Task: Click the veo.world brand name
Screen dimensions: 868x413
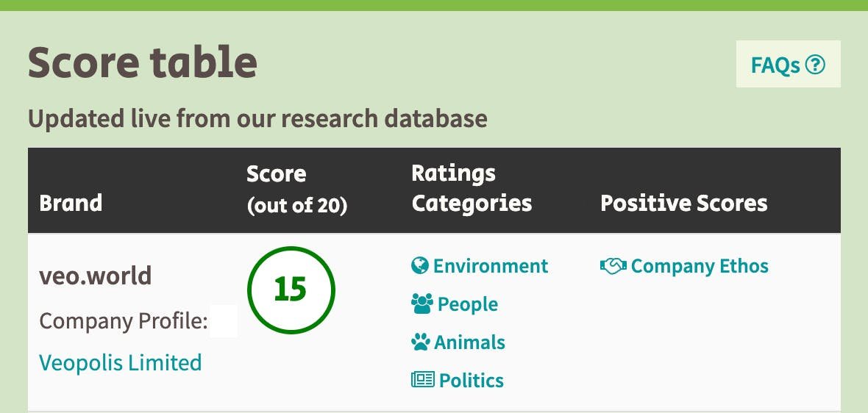Action: coord(95,276)
